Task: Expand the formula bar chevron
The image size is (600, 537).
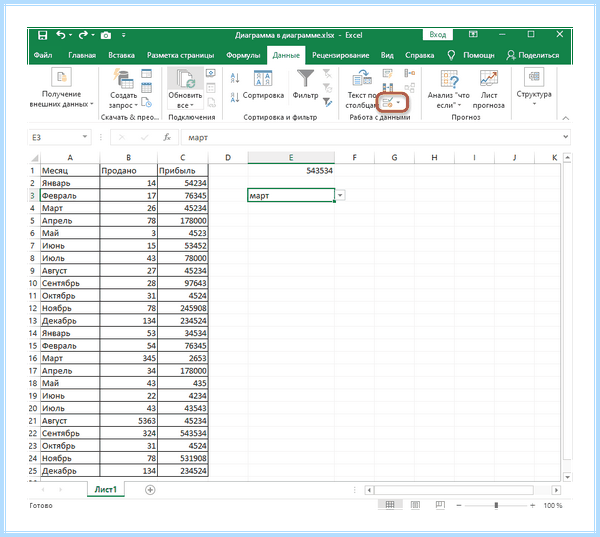Action: tap(566, 137)
